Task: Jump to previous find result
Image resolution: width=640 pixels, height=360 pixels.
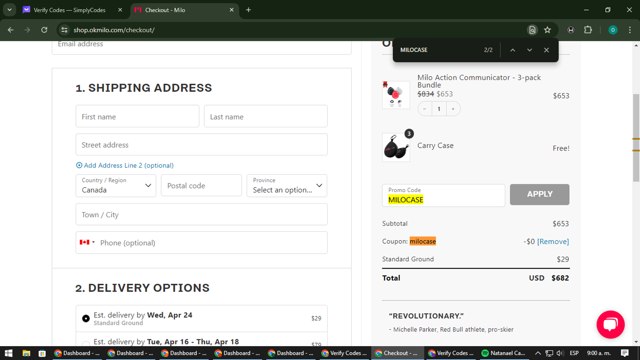Action: [513, 50]
